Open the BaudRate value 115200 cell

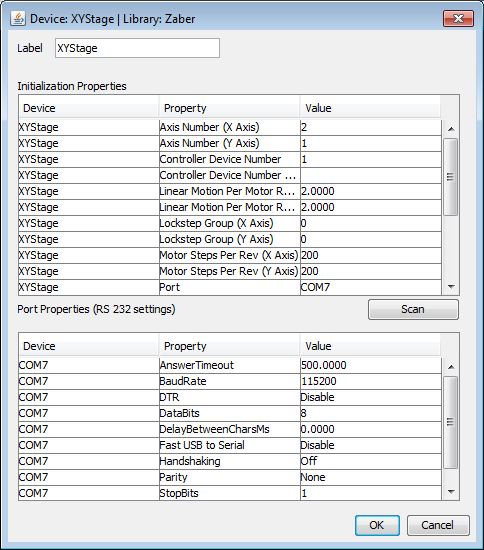(x=371, y=381)
